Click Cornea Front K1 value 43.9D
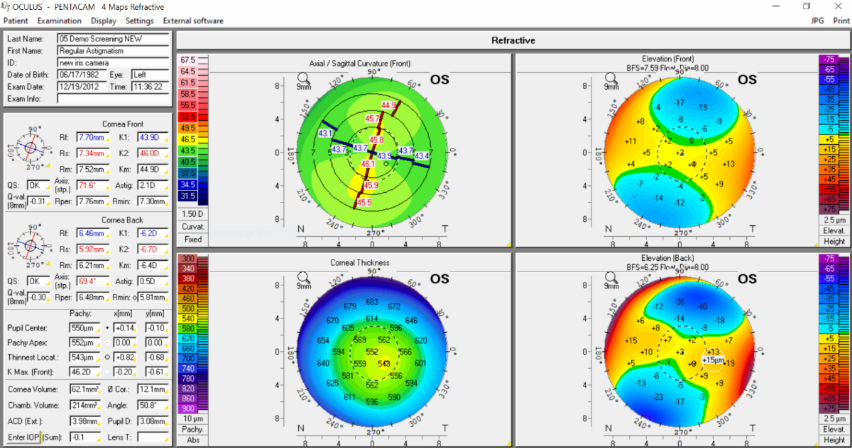 click(153, 138)
